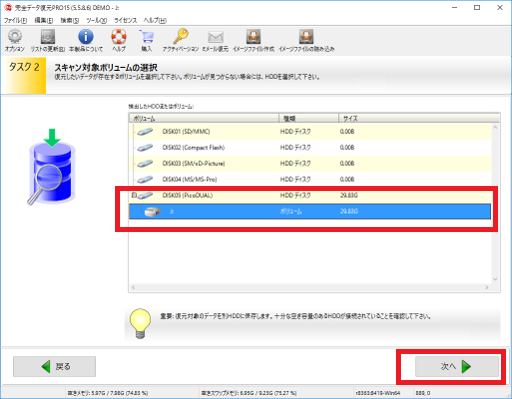Click the vertical scrollbar down arrow
The height and width of the screenshot is (399, 512).
(495, 279)
